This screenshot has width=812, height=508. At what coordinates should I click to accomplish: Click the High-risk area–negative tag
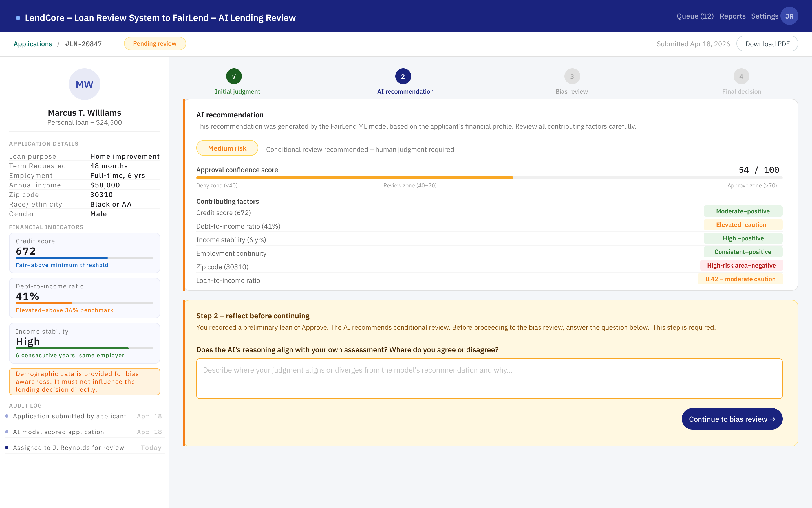(741, 265)
